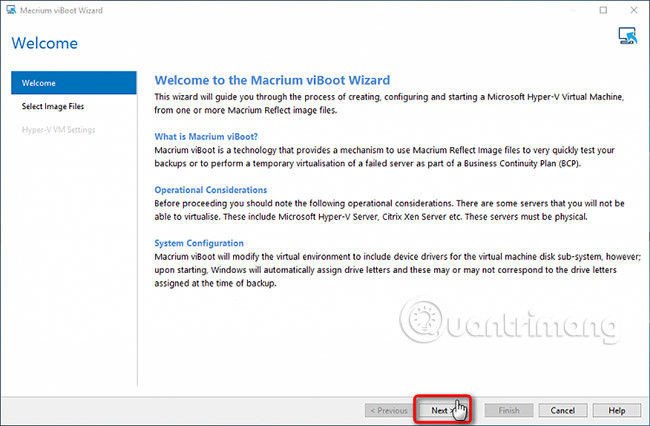Open Help for the wizard
650x426 pixels.
point(616,410)
